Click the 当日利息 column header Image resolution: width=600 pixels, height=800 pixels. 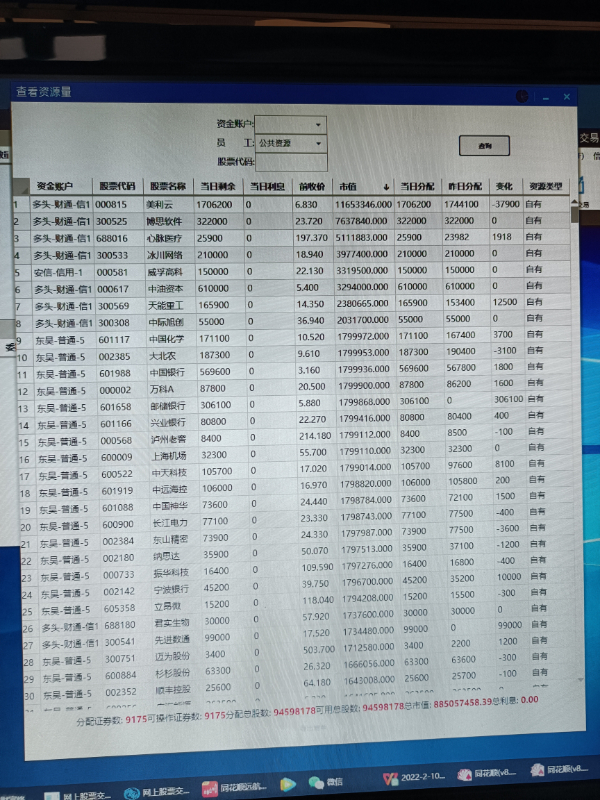[x=267, y=186]
